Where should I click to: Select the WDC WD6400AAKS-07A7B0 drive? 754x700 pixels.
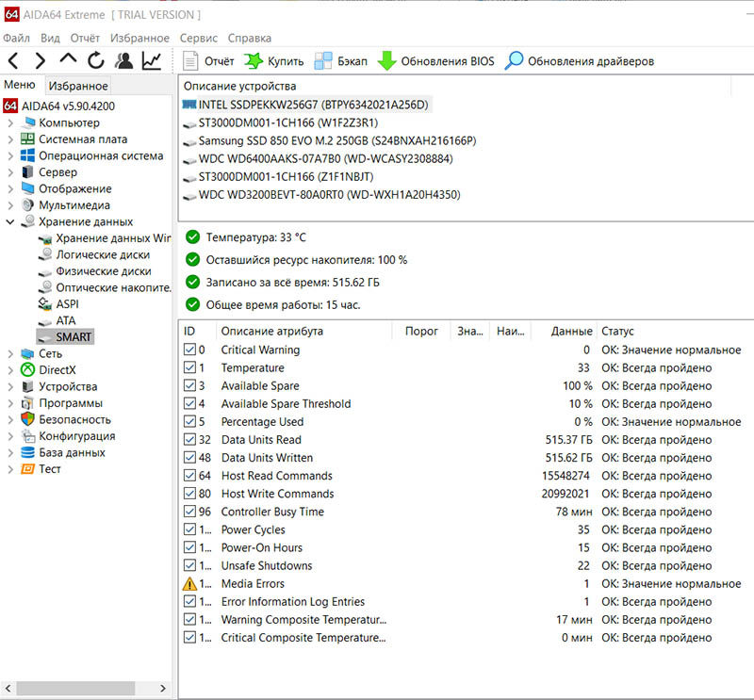coord(325,158)
